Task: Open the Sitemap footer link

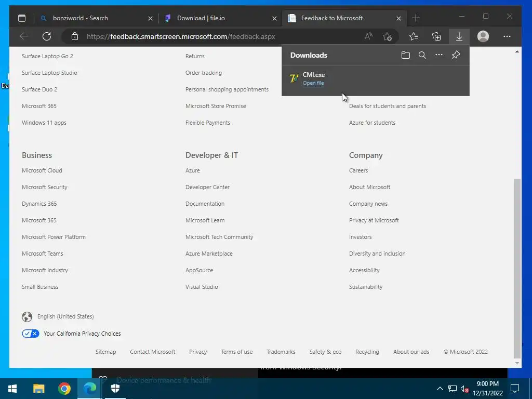Action: (x=106, y=352)
